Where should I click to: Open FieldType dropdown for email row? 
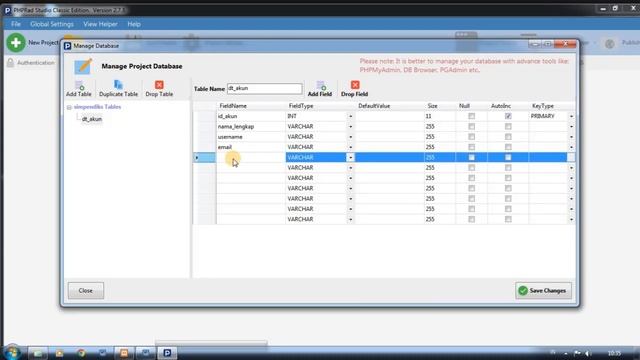(x=350, y=147)
